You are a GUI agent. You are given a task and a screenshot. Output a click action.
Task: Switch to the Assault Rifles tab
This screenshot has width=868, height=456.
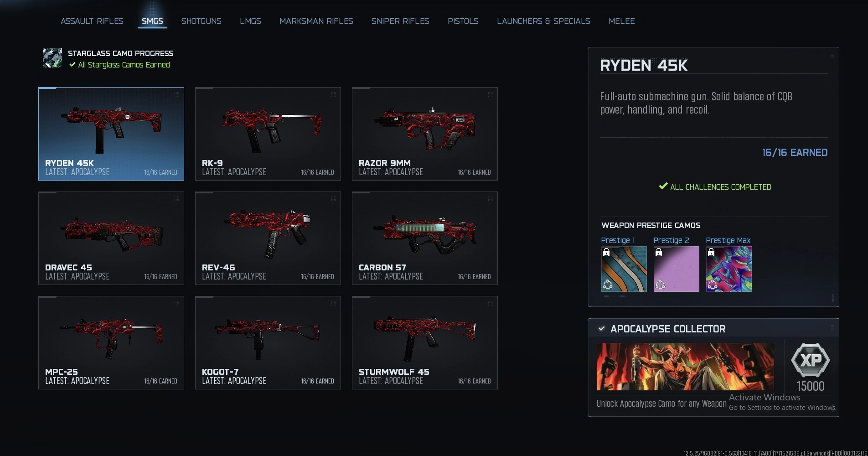(92, 21)
